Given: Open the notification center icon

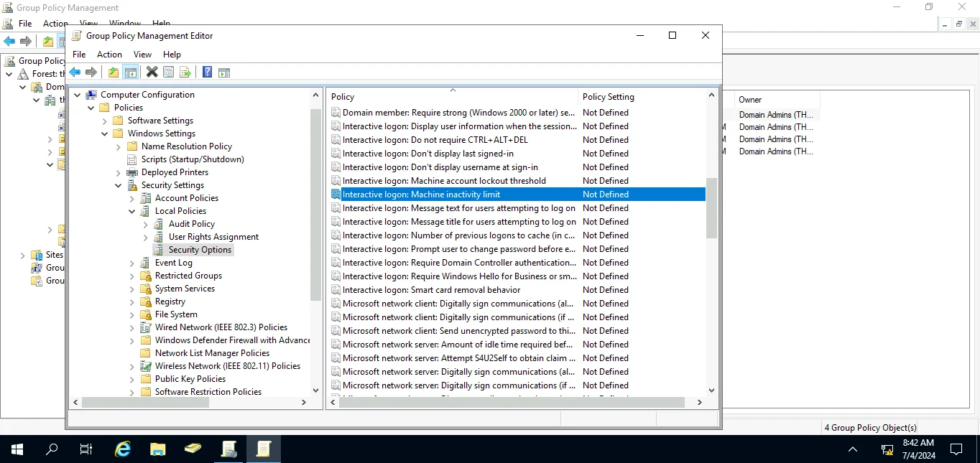Looking at the screenshot, I should coord(956,450).
